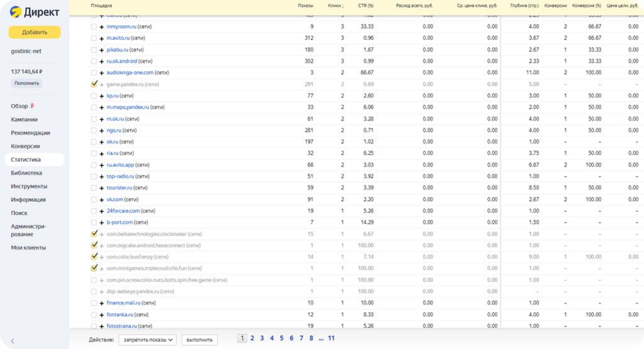644x349 pixels.
Task: Click current page number 1
Action: 242,338
